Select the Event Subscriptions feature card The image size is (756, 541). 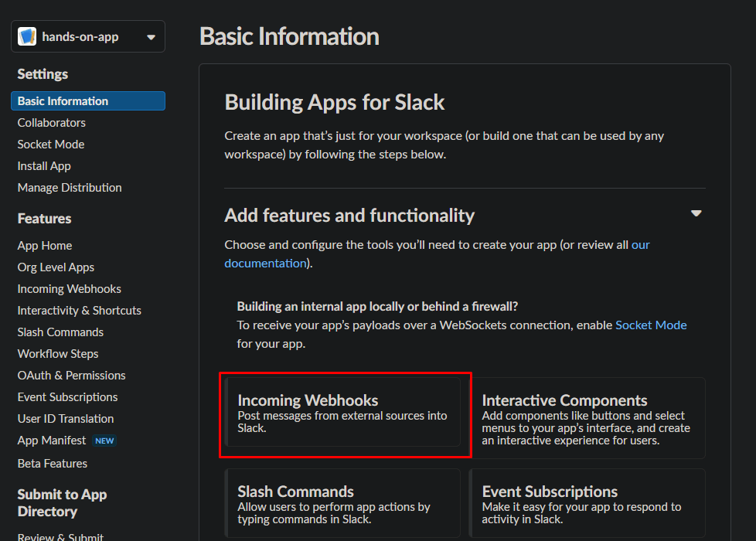coord(587,503)
